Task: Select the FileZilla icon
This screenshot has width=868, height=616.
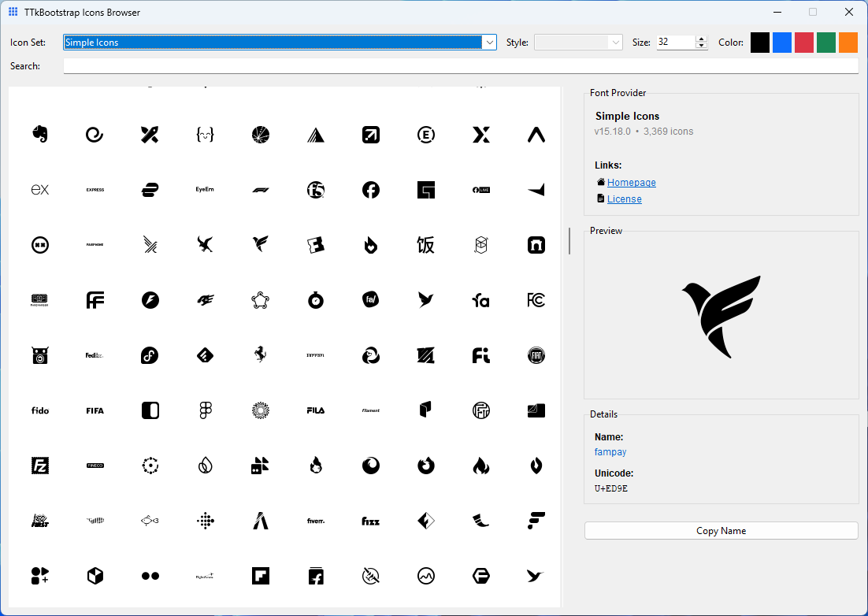Action: (x=39, y=465)
